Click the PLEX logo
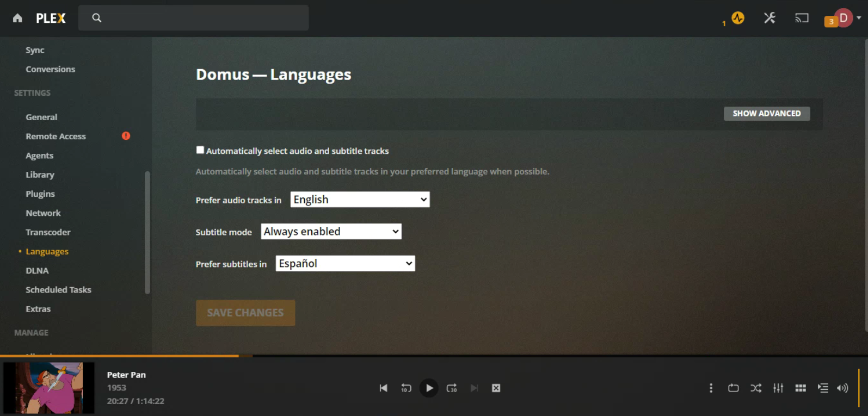 pos(51,18)
